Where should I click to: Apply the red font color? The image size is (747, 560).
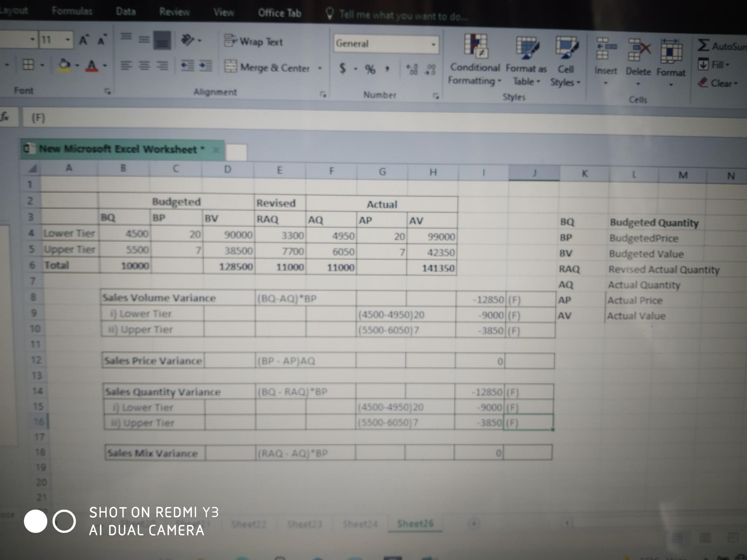(92, 66)
